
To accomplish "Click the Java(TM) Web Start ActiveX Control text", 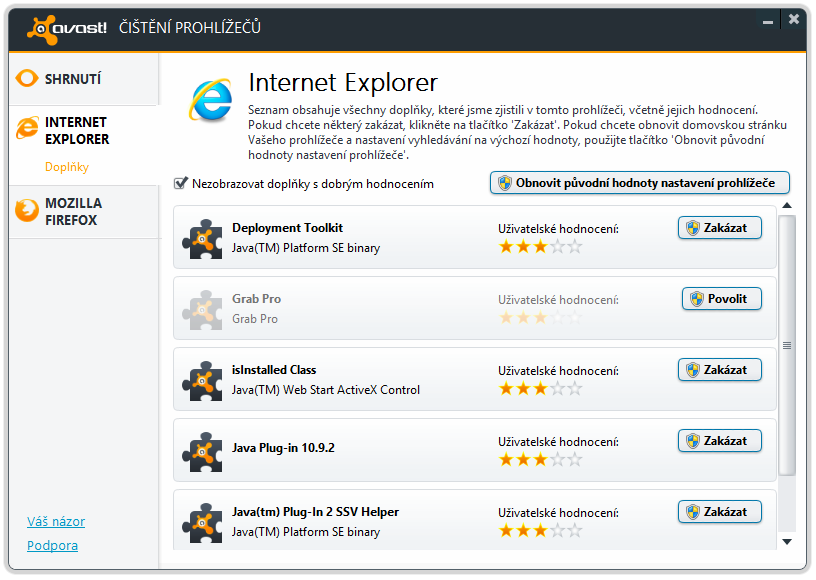I will [326, 390].
